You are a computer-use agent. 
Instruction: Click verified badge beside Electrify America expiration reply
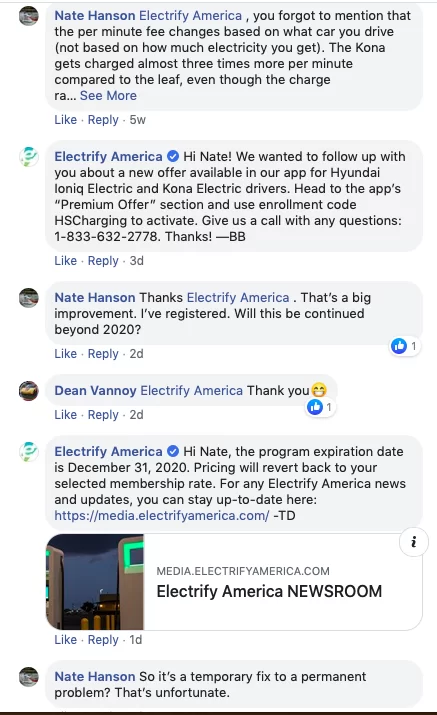[x=173, y=451]
